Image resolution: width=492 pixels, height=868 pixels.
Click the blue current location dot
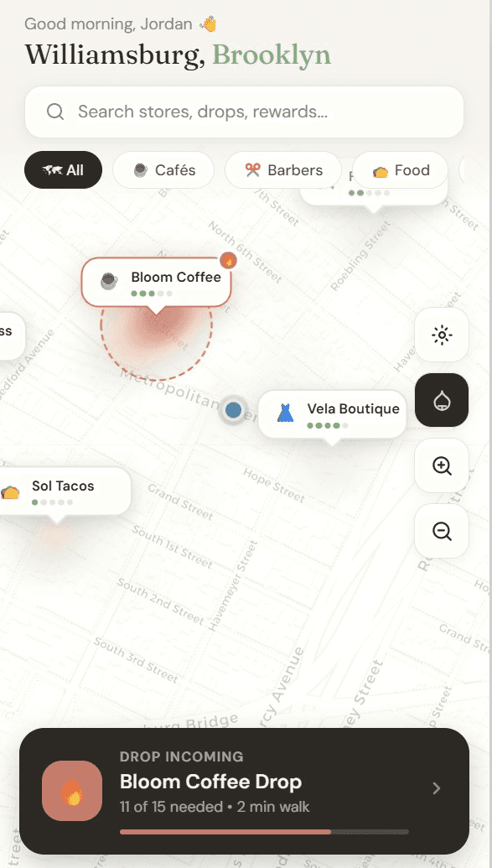[234, 410]
